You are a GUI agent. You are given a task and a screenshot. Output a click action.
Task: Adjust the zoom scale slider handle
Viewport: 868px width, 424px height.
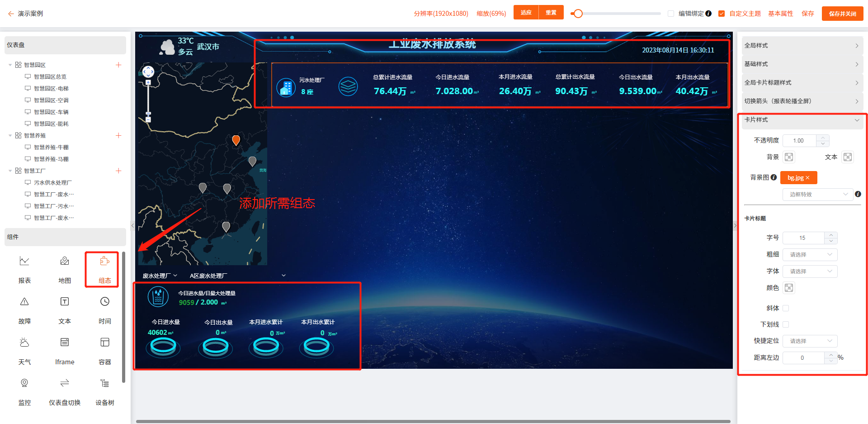click(x=578, y=14)
